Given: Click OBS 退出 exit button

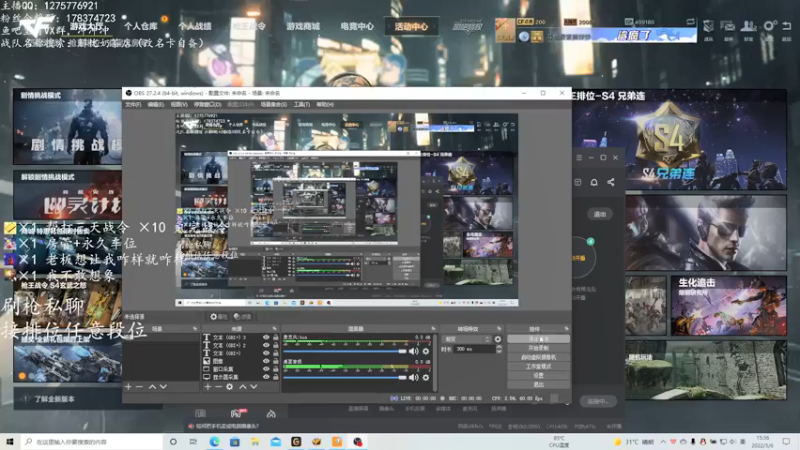Looking at the screenshot, I should click(538, 384).
